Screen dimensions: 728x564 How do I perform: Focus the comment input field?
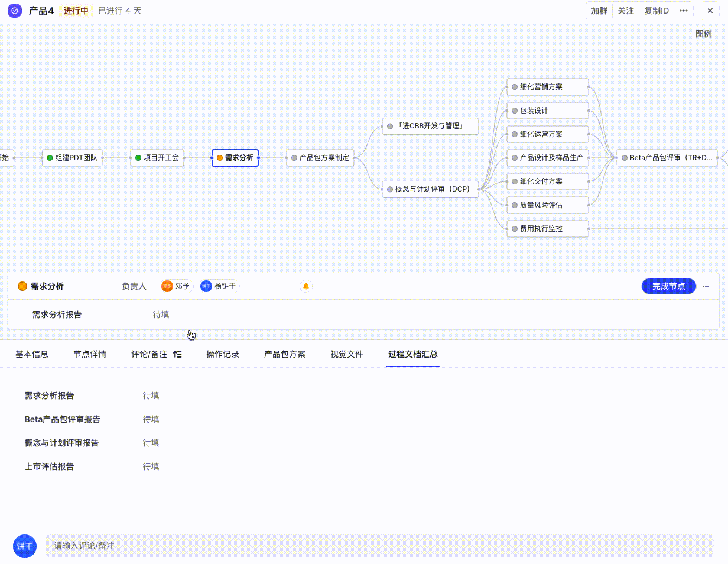coord(379,546)
